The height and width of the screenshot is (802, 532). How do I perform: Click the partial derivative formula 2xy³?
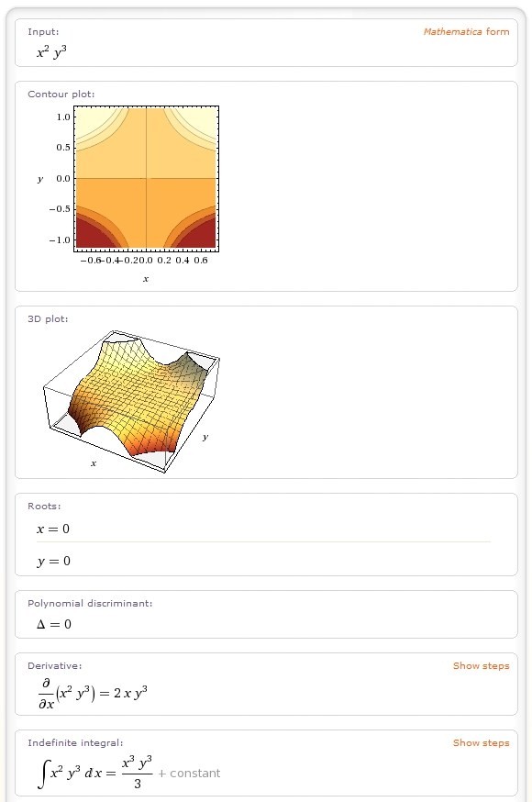pyautogui.click(x=130, y=693)
